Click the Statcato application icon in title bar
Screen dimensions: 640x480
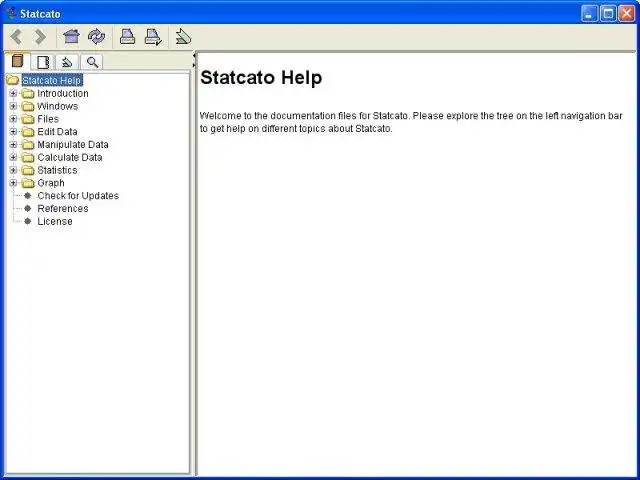pos(11,13)
